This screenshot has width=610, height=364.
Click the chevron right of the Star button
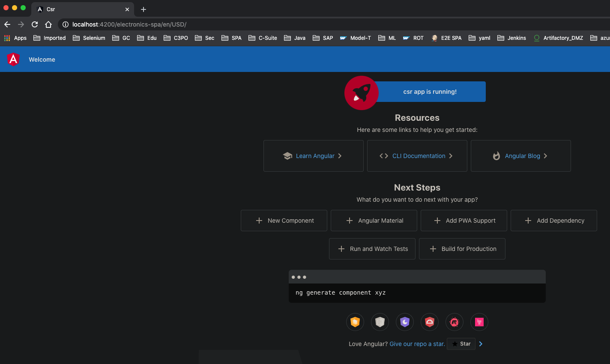pyautogui.click(x=481, y=344)
